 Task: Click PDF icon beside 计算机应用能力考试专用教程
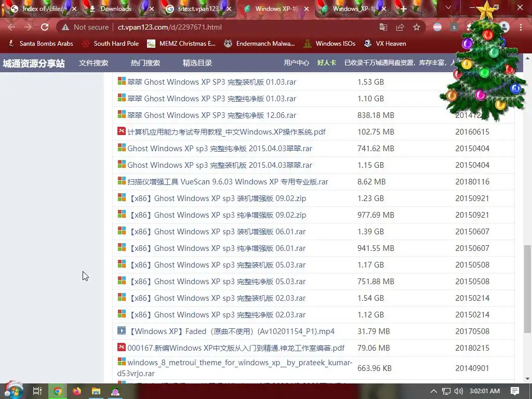coord(122,131)
